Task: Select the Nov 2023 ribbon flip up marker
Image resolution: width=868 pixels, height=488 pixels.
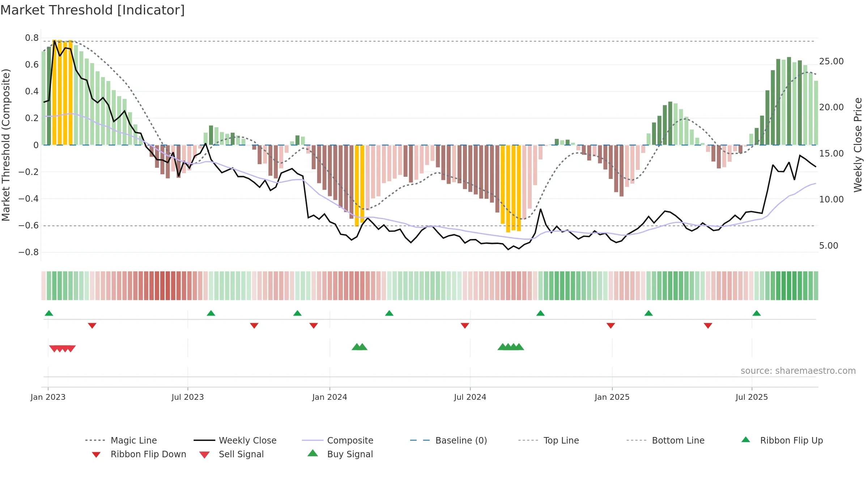Action: [x=297, y=313]
